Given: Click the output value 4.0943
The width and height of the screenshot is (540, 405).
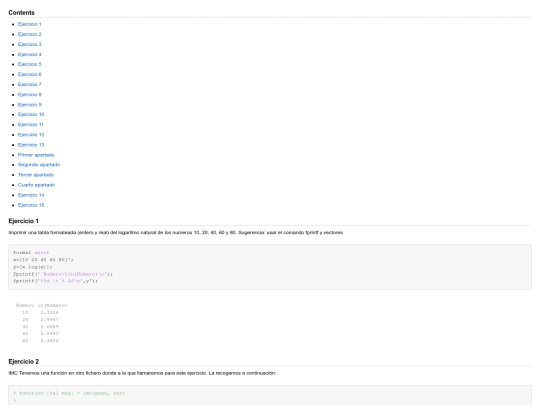Looking at the screenshot, I should tap(49, 334).
